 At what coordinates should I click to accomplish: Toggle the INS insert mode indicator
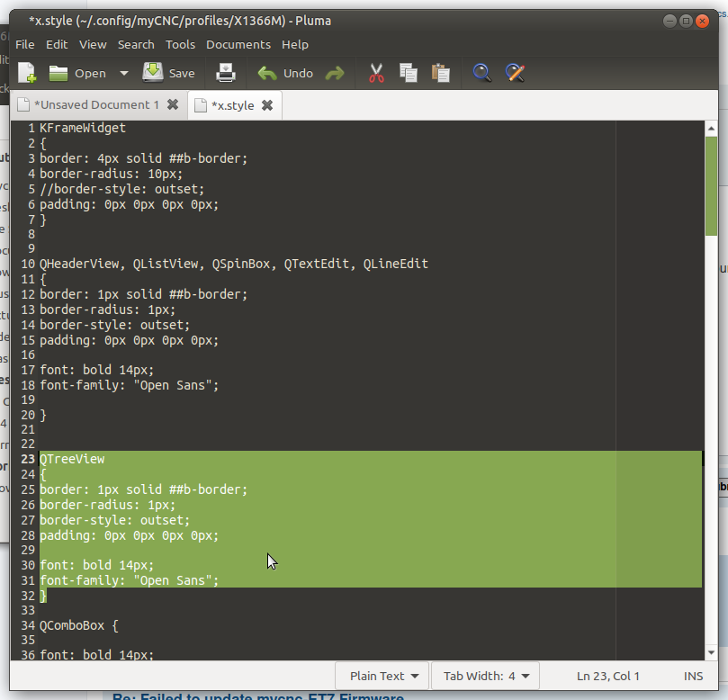point(694,676)
